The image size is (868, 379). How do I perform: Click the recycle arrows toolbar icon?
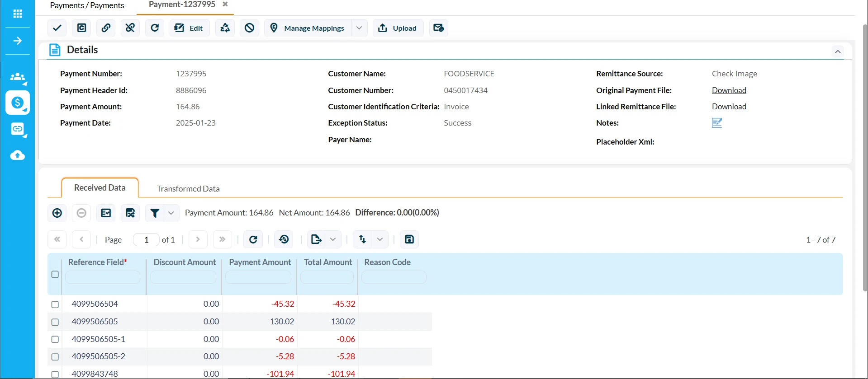tap(225, 28)
